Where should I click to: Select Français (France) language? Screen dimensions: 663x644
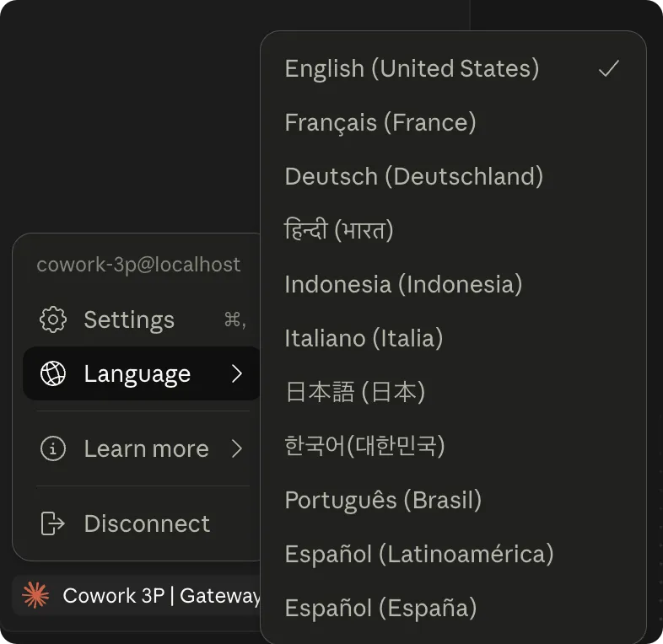(380, 122)
